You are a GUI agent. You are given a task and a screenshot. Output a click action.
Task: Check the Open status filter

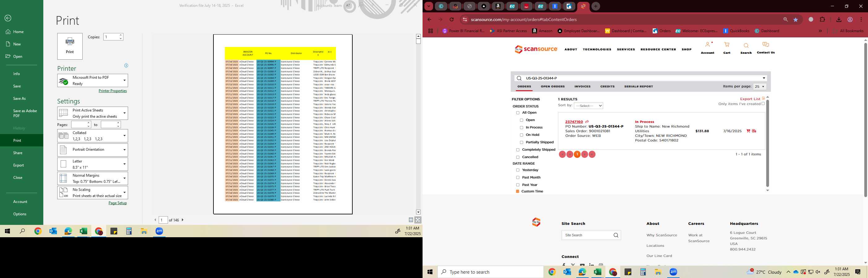coord(522,120)
